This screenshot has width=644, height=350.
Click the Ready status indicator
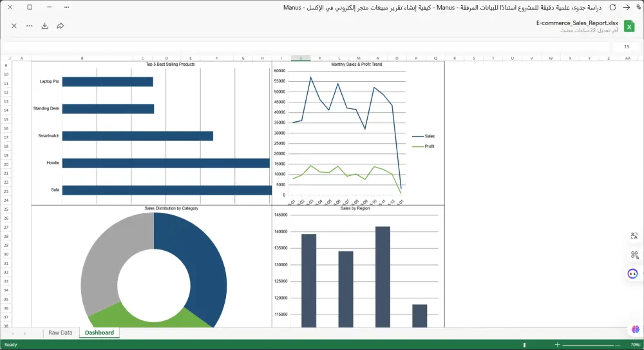pos(11,345)
